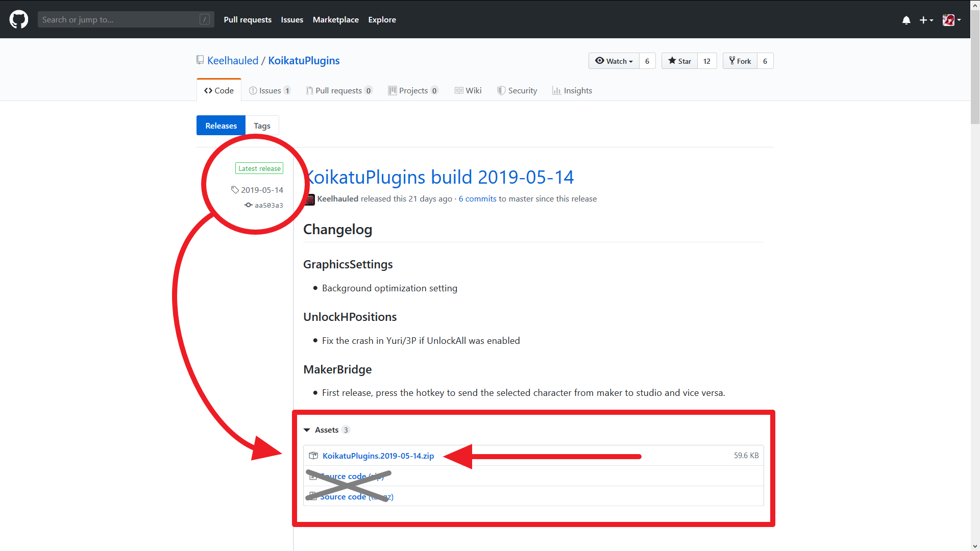980x551 pixels.
Task: Click the page vertical scrollbar thumb
Action: pyautogui.click(x=975, y=66)
